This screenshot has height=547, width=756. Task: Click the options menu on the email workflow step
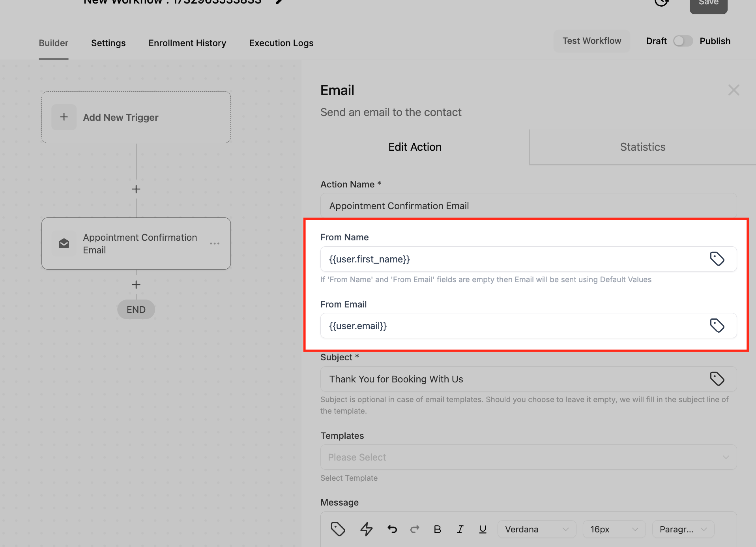coord(215,244)
